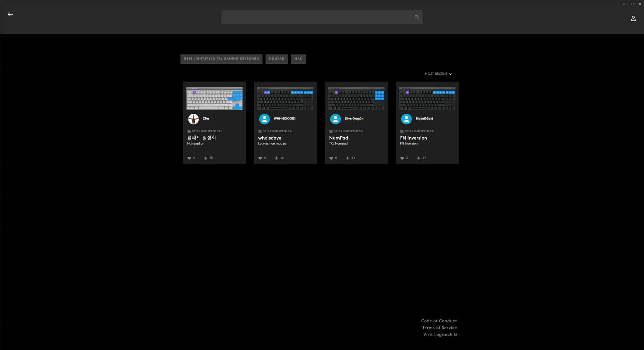Click WHHHOIOOISI's avatar icon
The height and width of the screenshot is (350, 644).
[x=264, y=119]
